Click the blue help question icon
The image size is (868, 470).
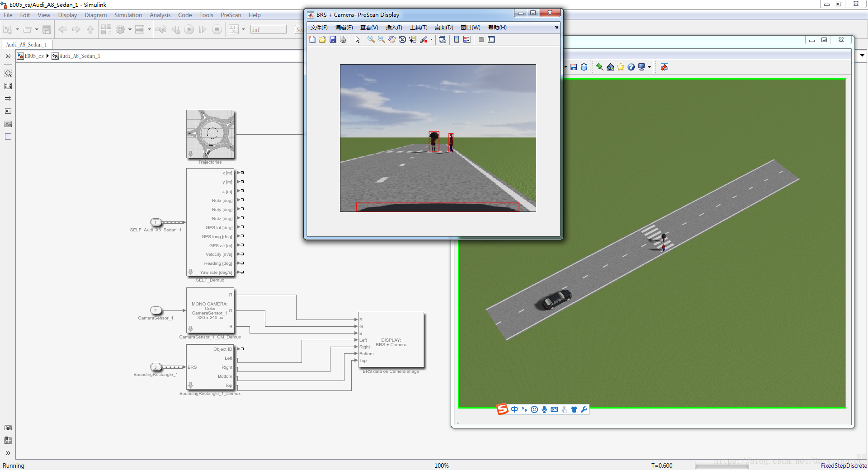(x=631, y=67)
